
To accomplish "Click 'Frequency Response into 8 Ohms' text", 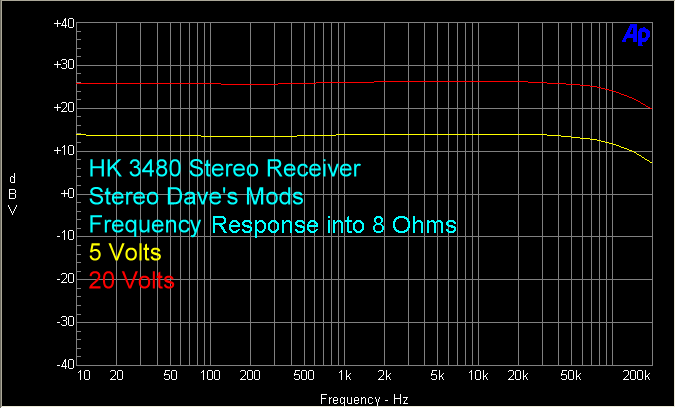I will [x=272, y=225].
